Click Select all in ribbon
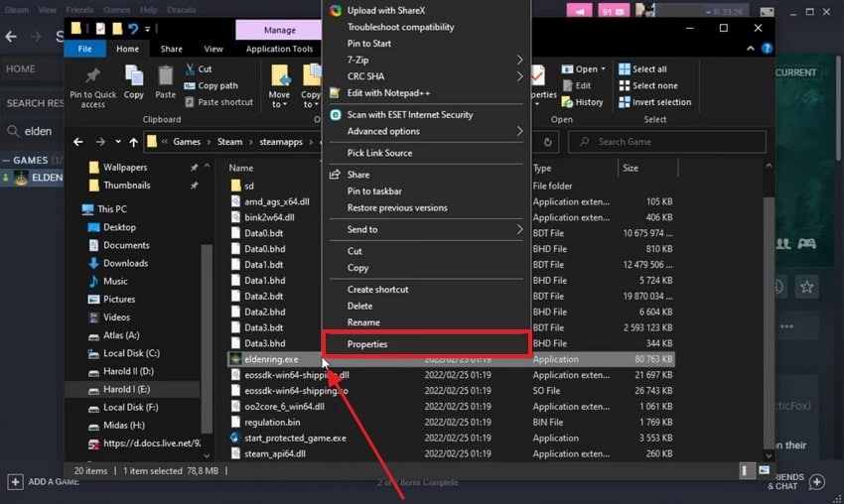 (x=642, y=68)
